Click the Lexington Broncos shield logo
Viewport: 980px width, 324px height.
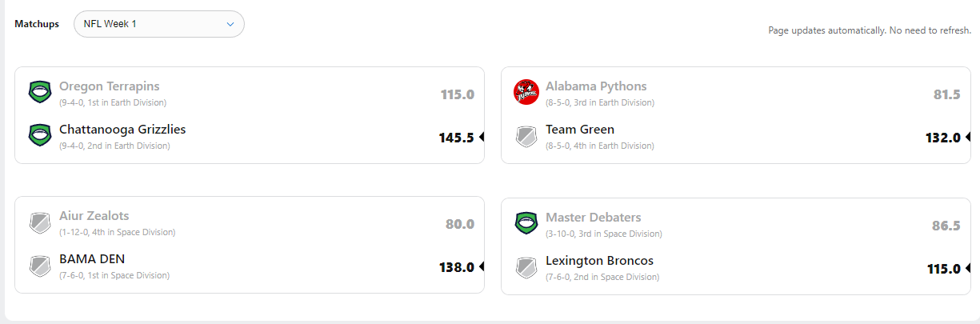click(x=526, y=267)
